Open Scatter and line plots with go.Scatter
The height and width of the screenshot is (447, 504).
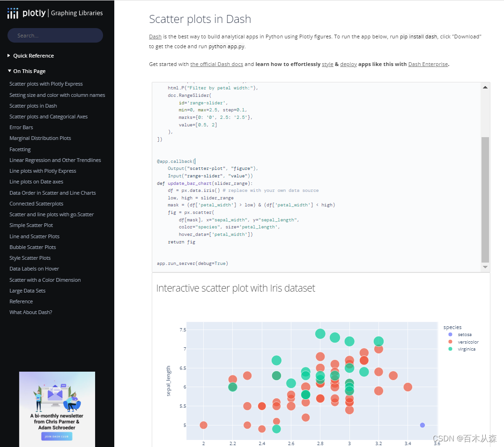(52, 214)
